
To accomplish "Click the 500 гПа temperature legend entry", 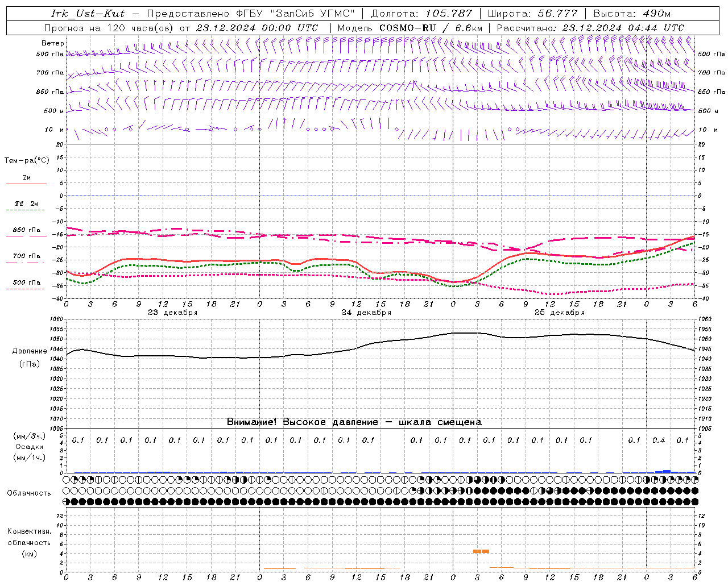I will click(27, 282).
